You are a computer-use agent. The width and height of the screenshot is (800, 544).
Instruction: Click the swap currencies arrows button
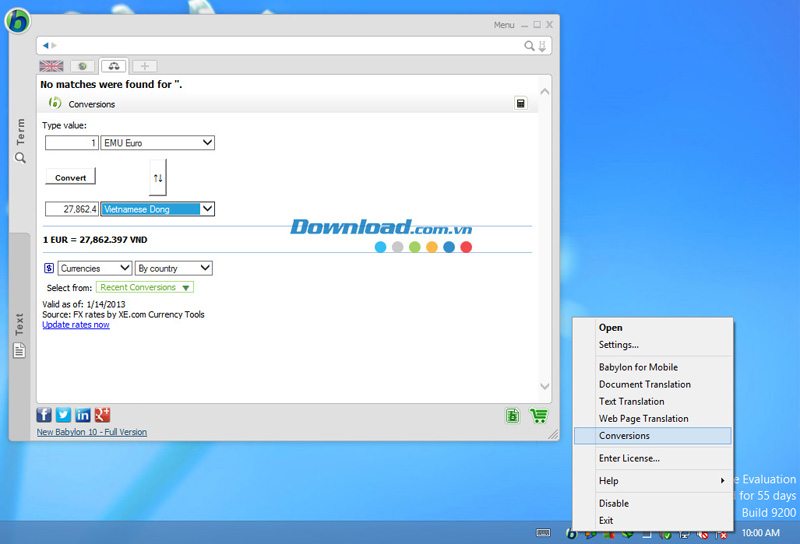pyautogui.click(x=158, y=177)
